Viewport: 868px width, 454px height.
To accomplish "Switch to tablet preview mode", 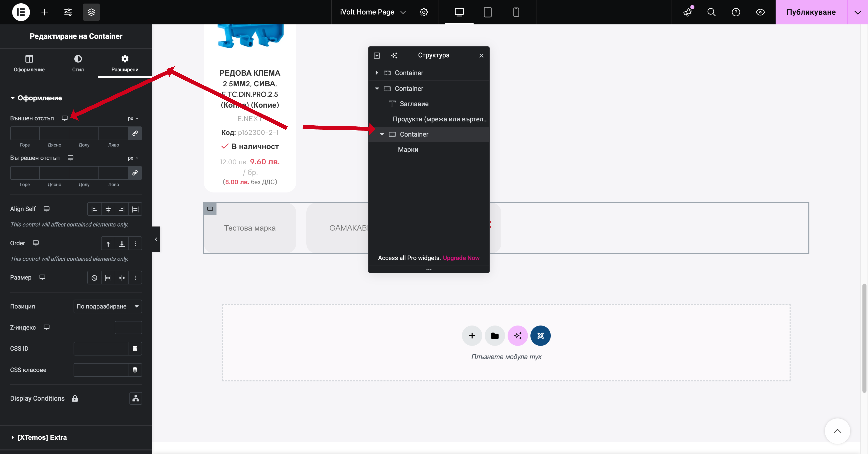I will (488, 12).
